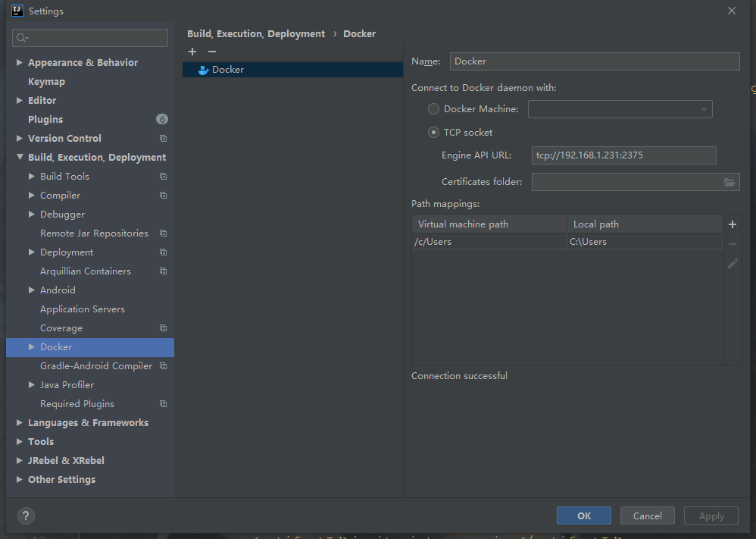Expand Languages & Frameworks section
Image resolution: width=756 pixels, height=539 pixels.
point(19,423)
